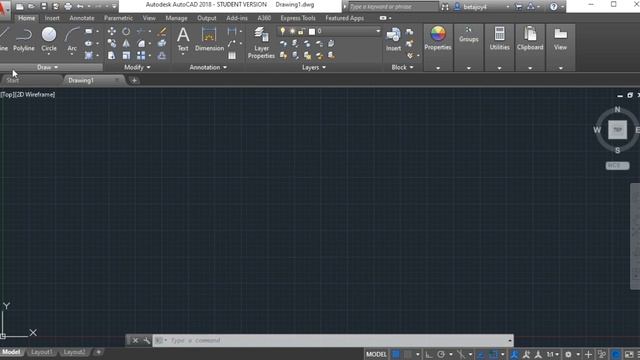Click the TOP face of the ViewCube
This screenshot has height=360, width=640.
tap(617, 129)
